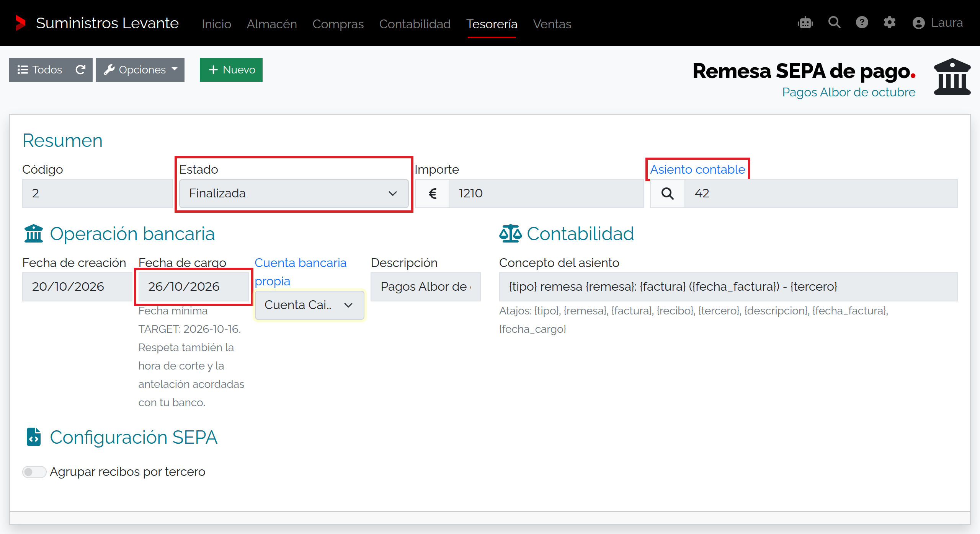This screenshot has height=534, width=980.
Task: Expand the Opciones dropdown button
Action: click(140, 70)
